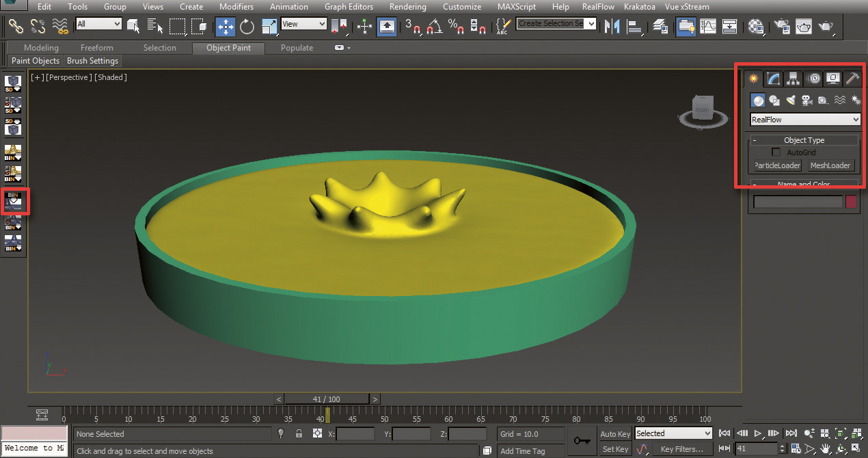Screen dimensions: 868x458
Task: Open the Utilities panel hammer icon
Action: (x=852, y=79)
